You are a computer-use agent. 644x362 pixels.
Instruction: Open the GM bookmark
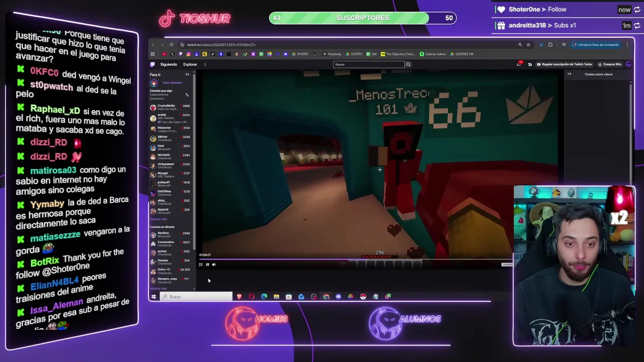[x=371, y=54]
